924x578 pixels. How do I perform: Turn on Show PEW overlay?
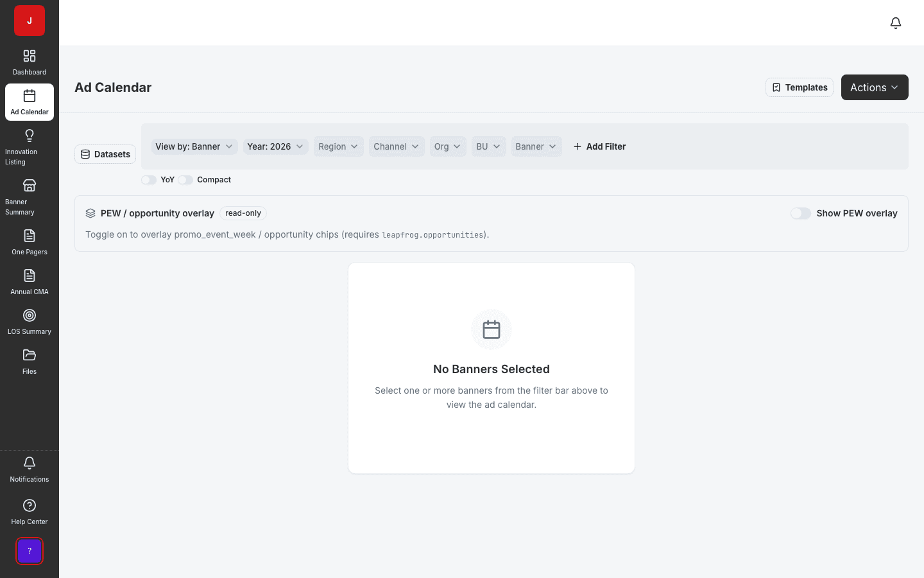[x=801, y=213]
